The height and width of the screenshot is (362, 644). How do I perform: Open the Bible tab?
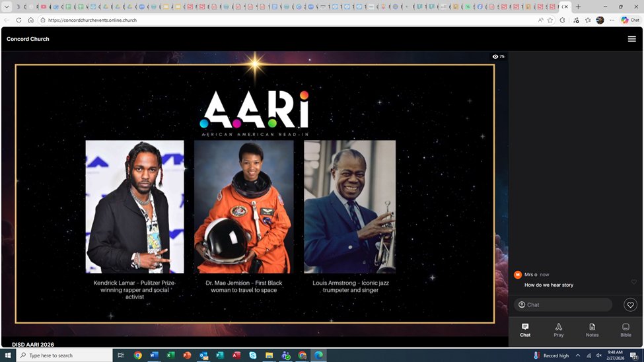[x=626, y=330]
